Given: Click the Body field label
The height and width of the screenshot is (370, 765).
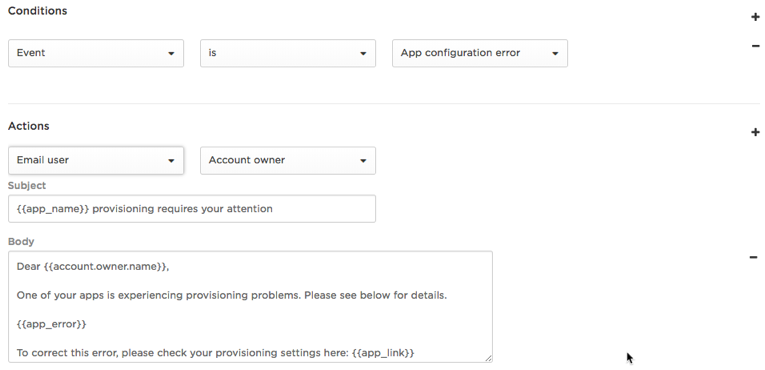Looking at the screenshot, I should (21, 242).
